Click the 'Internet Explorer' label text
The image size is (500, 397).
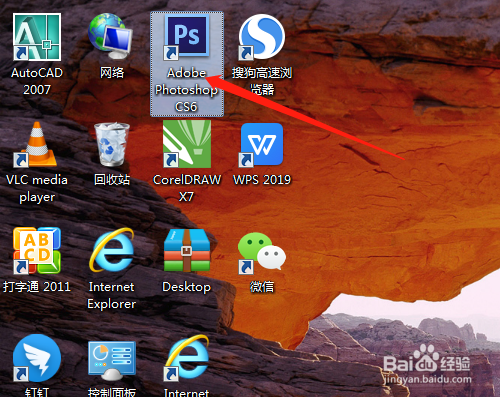112,295
